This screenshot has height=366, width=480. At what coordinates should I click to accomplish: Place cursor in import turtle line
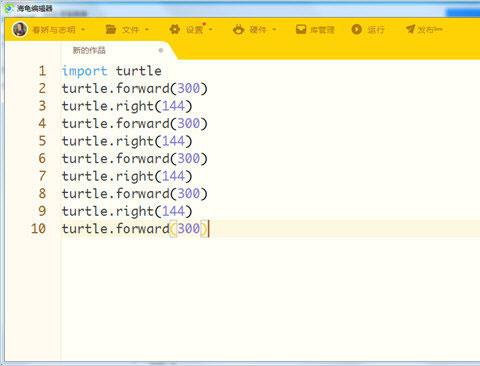(112, 71)
